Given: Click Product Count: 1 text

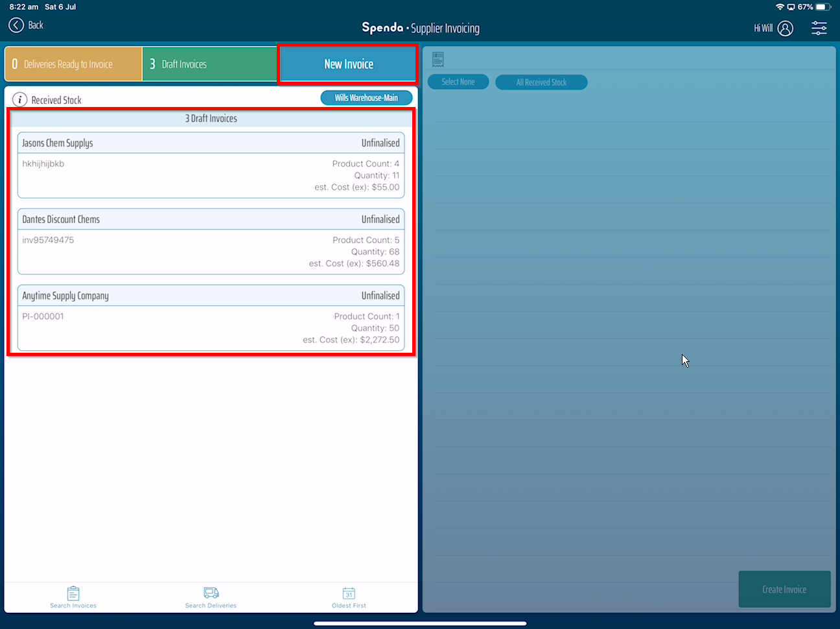Looking at the screenshot, I should coord(367,316).
